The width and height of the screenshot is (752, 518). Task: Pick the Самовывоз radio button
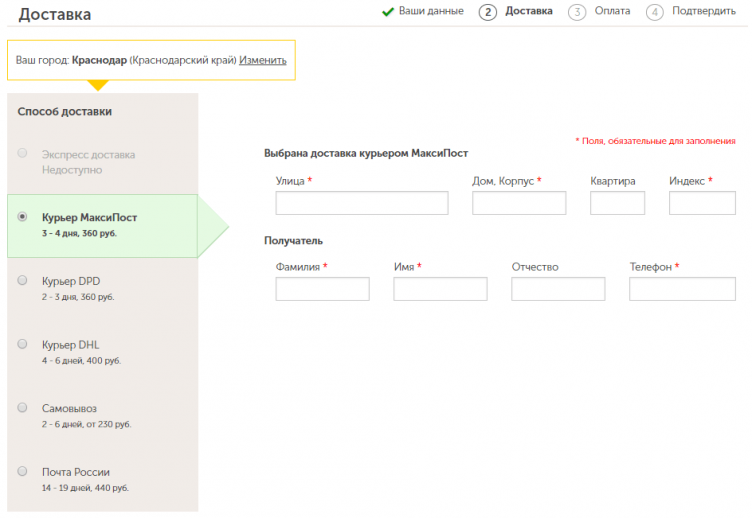(23, 408)
